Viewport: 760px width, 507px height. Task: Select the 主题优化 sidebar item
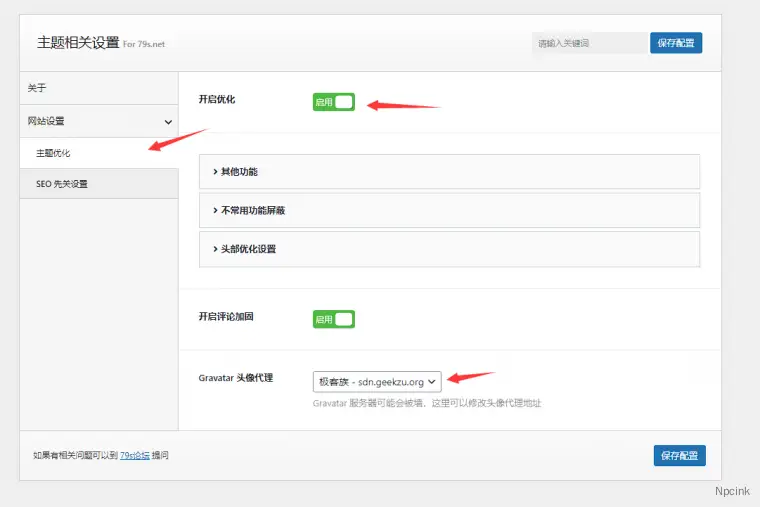pos(54,153)
